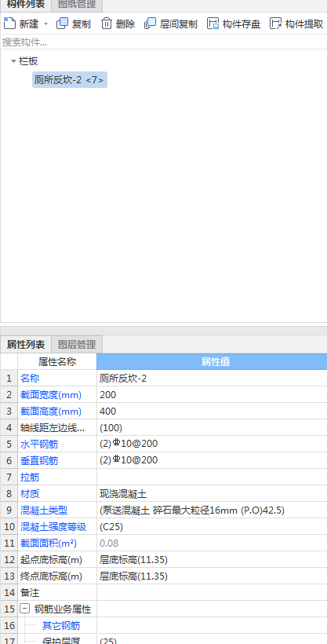Click the 拉筋 property label
Viewport: 327px width, 644px height.
(x=30, y=477)
